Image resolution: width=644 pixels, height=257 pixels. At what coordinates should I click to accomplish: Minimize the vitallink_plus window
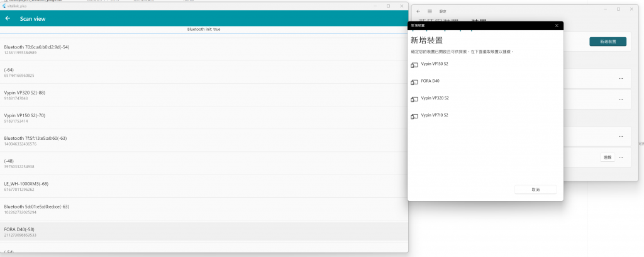tap(375, 6)
